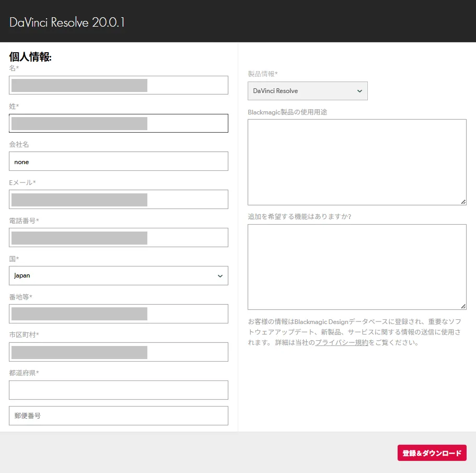Click the 姓 last name input field
The width and height of the screenshot is (476, 473).
(x=119, y=123)
